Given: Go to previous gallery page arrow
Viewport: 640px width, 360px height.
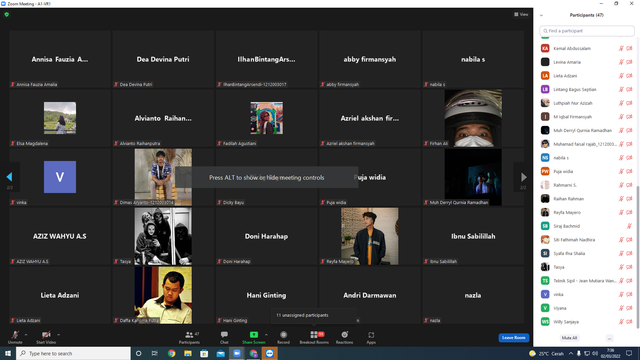Looking at the screenshot, I should pyautogui.click(x=9, y=177).
